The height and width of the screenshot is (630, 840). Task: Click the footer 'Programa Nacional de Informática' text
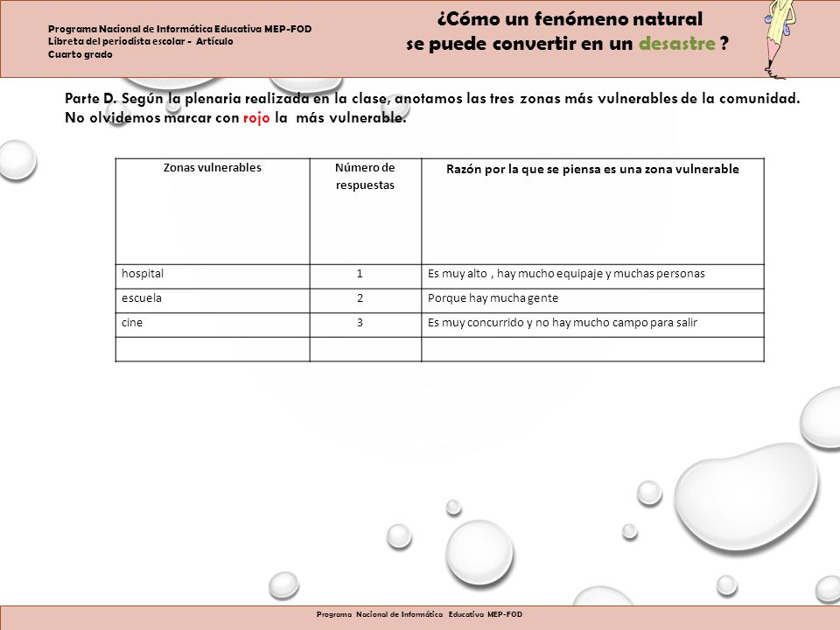pyautogui.click(x=419, y=614)
